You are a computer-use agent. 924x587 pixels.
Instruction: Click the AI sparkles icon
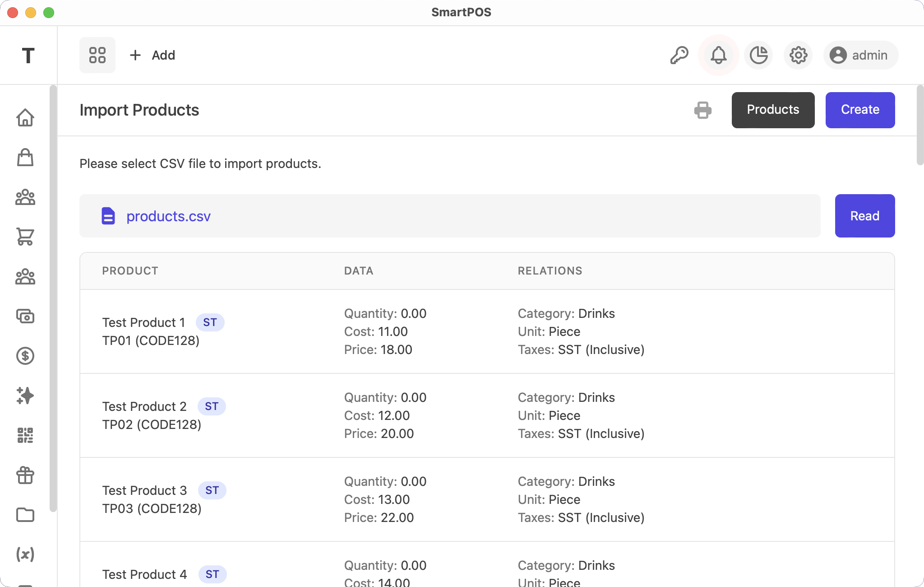26,396
